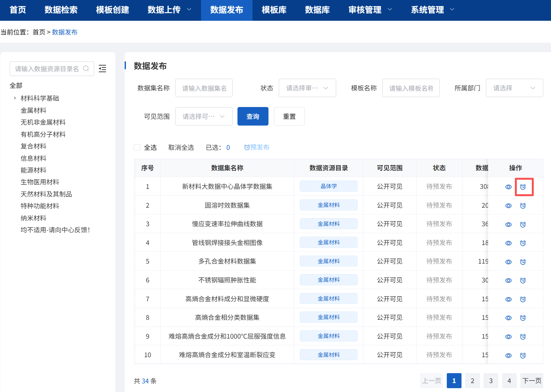Click the magnifier icon in catalog search box
551x392 pixels.
(x=86, y=68)
